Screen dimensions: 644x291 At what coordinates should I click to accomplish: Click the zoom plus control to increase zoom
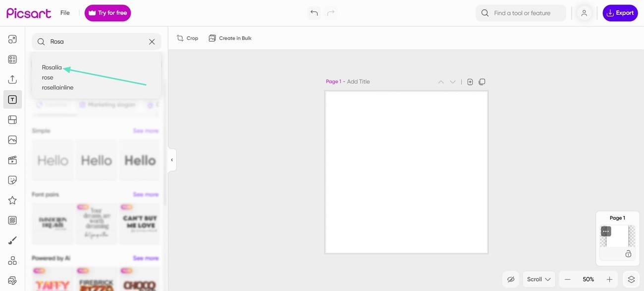(x=609, y=279)
